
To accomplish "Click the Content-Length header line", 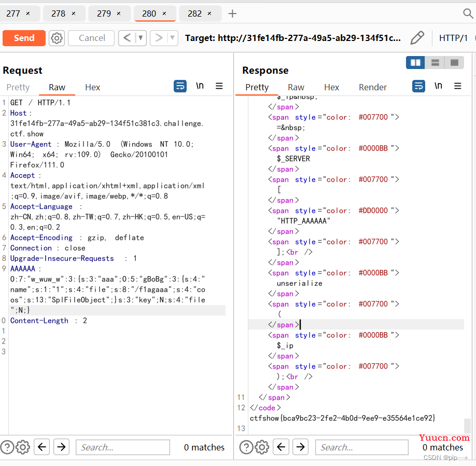I will click(x=49, y=321).
